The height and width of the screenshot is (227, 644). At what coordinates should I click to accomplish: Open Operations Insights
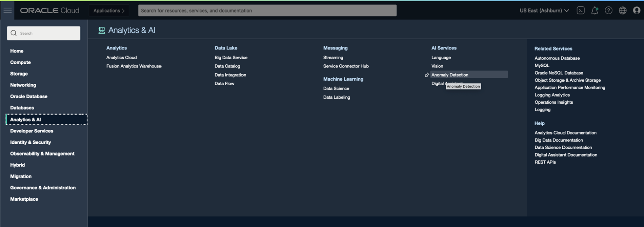tap(554, 102)
